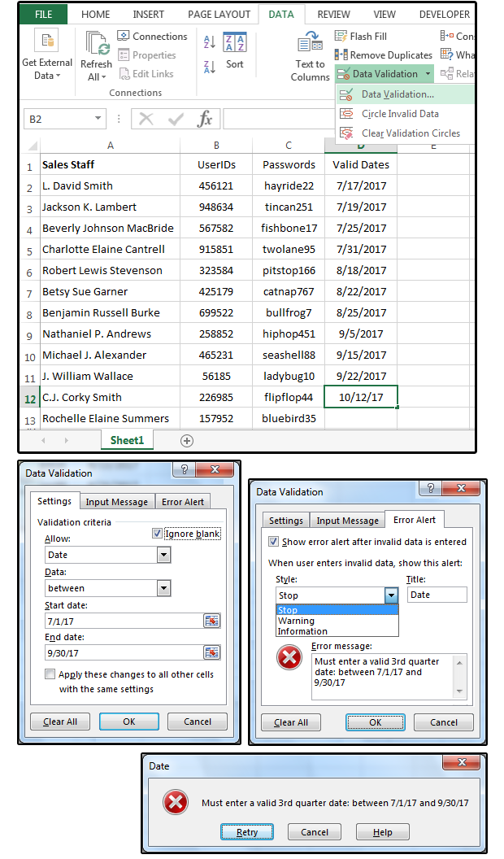Image resolution: width=504 pixels, height=859 pixels.
Task: Expand the Allow dropdown showing Date
Action: point(163,555)
